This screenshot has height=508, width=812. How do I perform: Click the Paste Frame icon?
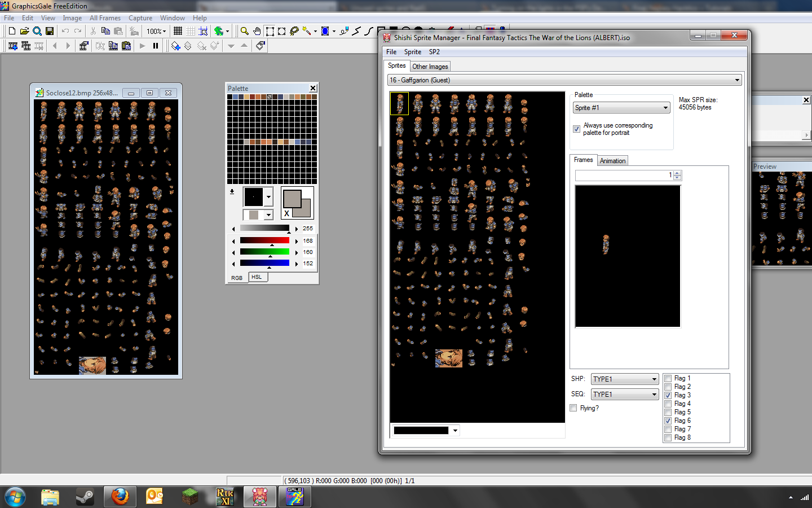click(x=126, y=46)
